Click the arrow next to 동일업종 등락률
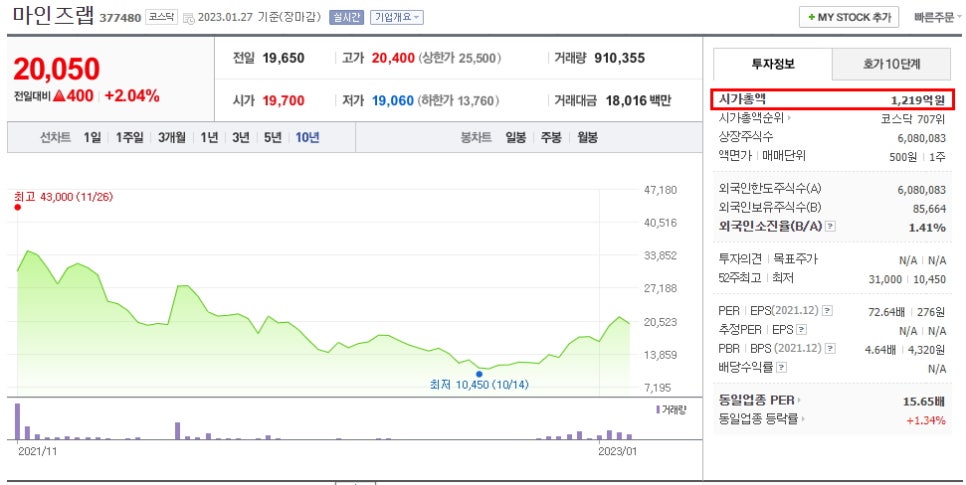The width and height of the screenshot is (966, 485). click(803, 419)
